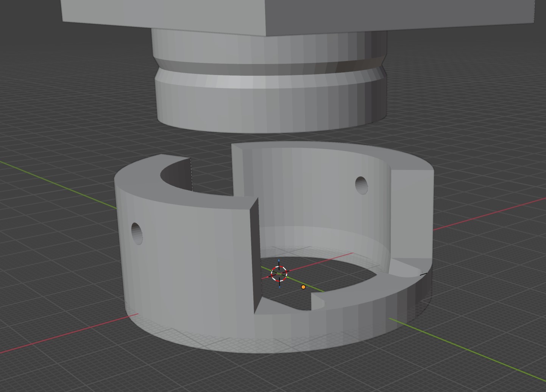Click the green Y axis line at lower right

473,352
